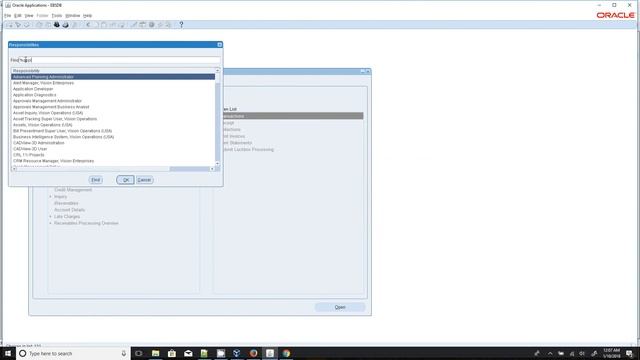This screenshot has width=640, height=360.
Task: Open Chrome from the taskbar
Action: pos(286,353)
